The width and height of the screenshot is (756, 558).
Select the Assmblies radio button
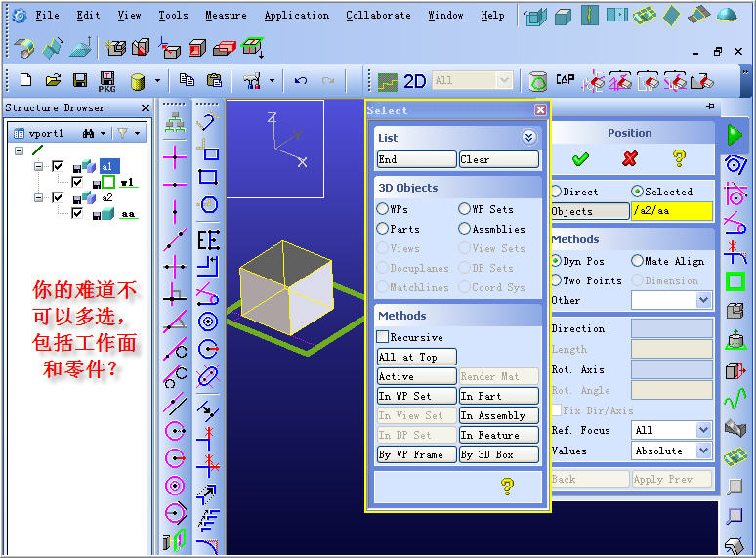coord(464,228)
